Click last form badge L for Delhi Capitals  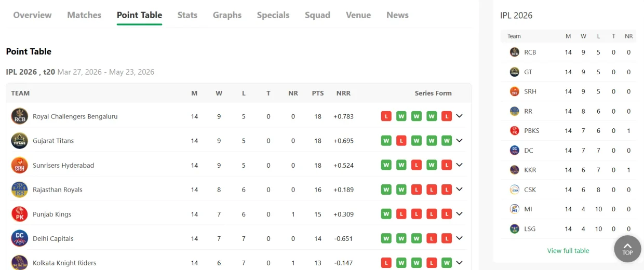point(447,238)
